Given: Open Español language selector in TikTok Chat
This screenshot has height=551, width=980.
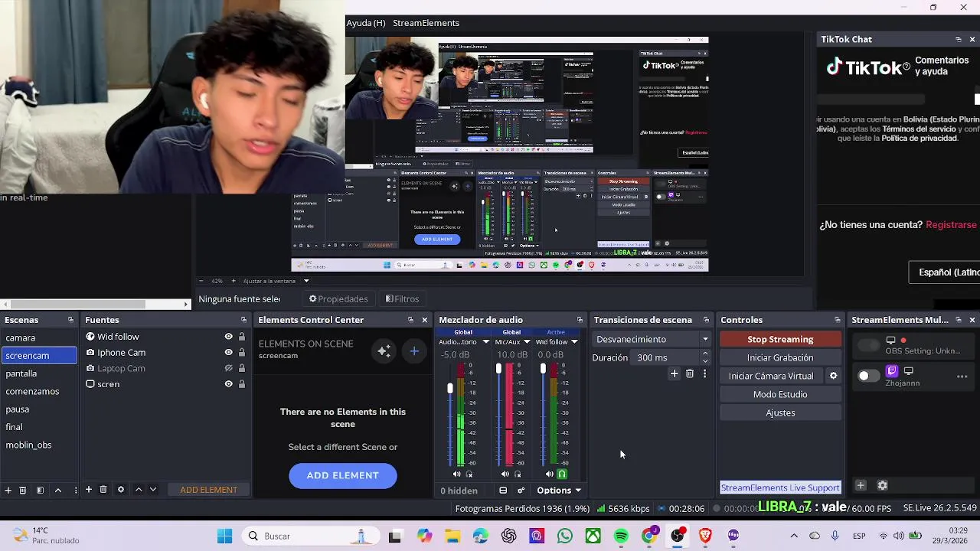Looking at the screenshot, I should pos(945,272).
